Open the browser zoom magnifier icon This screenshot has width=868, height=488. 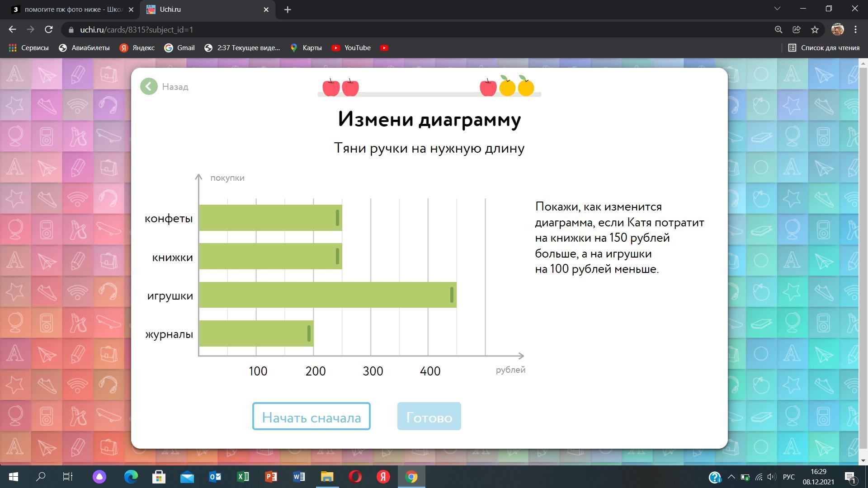[778, 29]
